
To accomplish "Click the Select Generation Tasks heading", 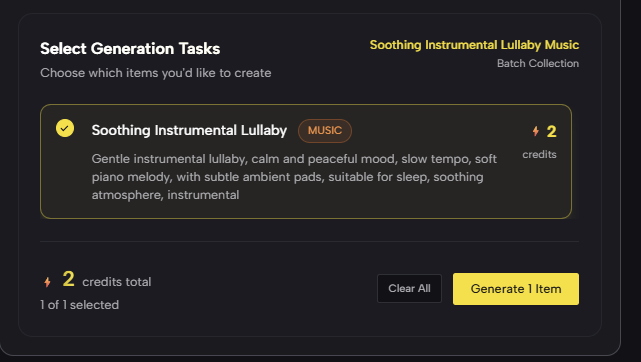I will pyautogui.click(x=130, y=49).
